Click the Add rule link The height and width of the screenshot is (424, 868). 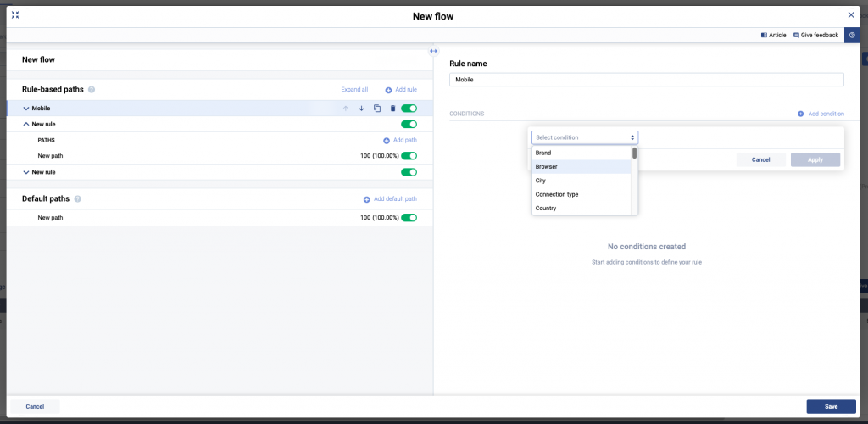click(x=406, y=90)
